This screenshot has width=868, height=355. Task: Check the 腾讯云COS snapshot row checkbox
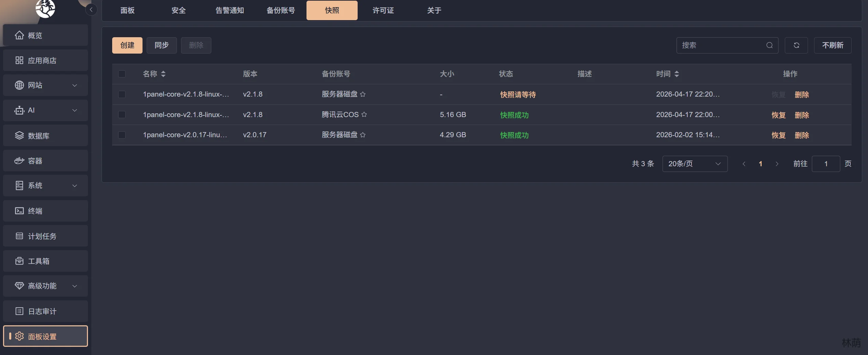122,114
